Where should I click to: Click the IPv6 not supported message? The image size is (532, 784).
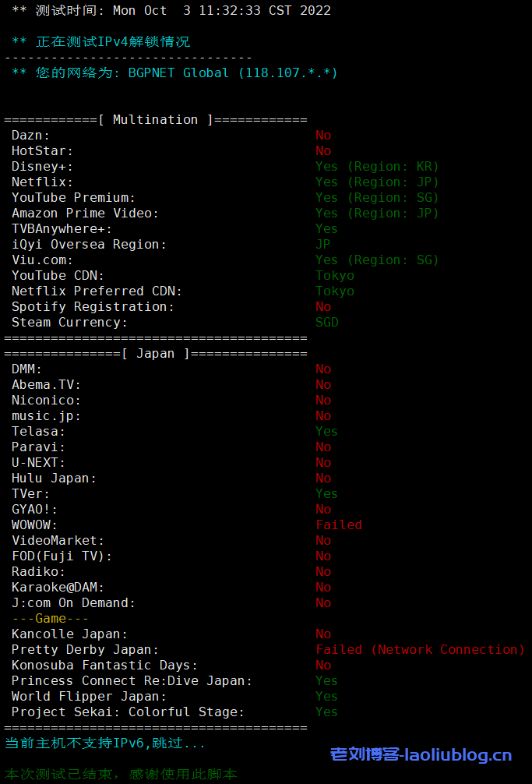[x=105, y=743]
